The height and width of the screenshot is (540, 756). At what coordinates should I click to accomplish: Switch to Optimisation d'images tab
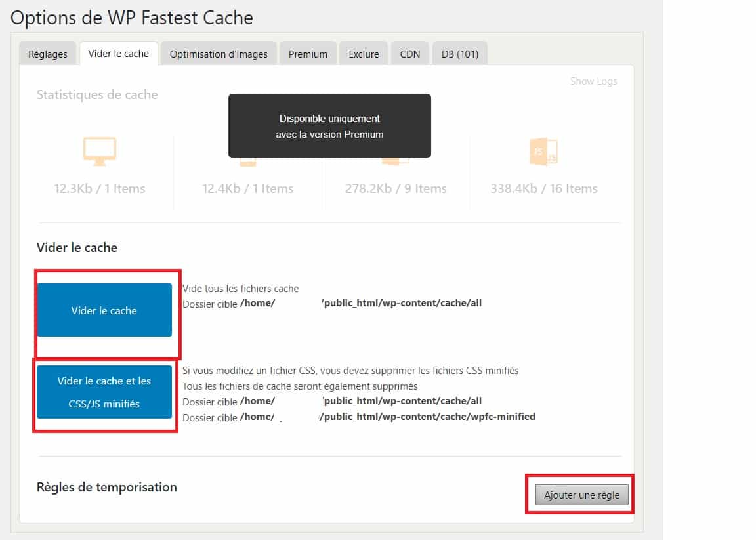point(219,54)
